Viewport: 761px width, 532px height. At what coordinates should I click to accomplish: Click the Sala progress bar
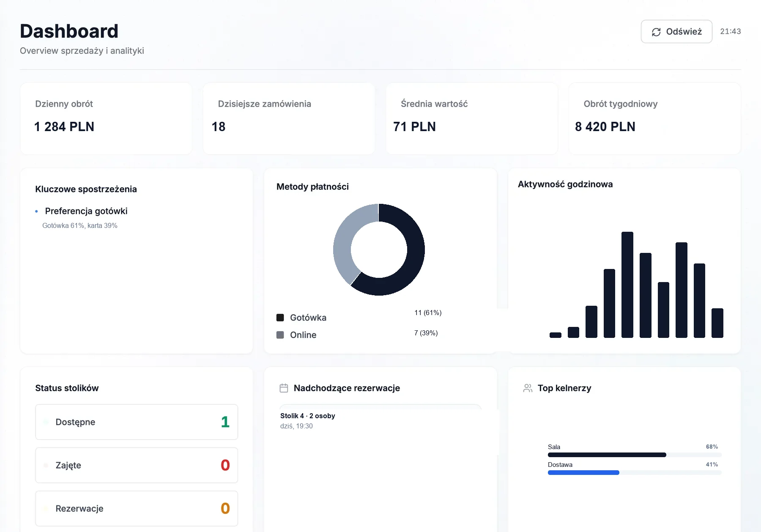635,455
